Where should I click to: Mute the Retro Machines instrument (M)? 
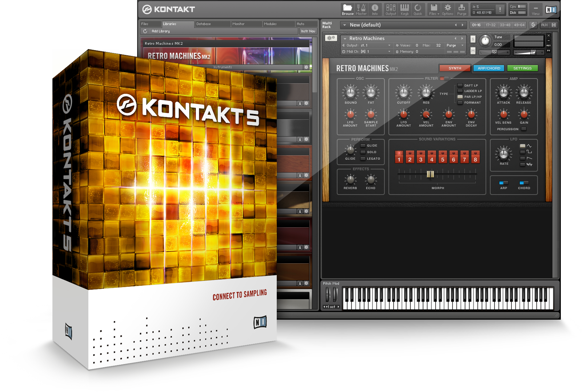[x=473, y=51]
